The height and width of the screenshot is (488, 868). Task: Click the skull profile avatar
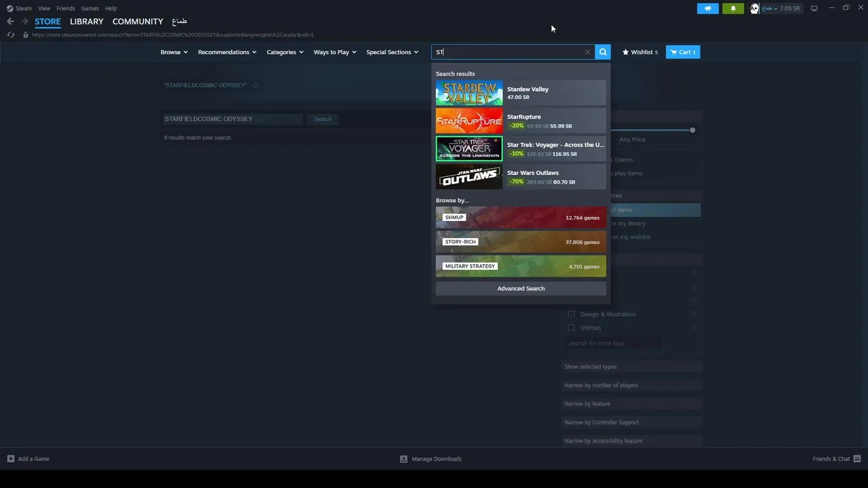[x=754, y=8]
